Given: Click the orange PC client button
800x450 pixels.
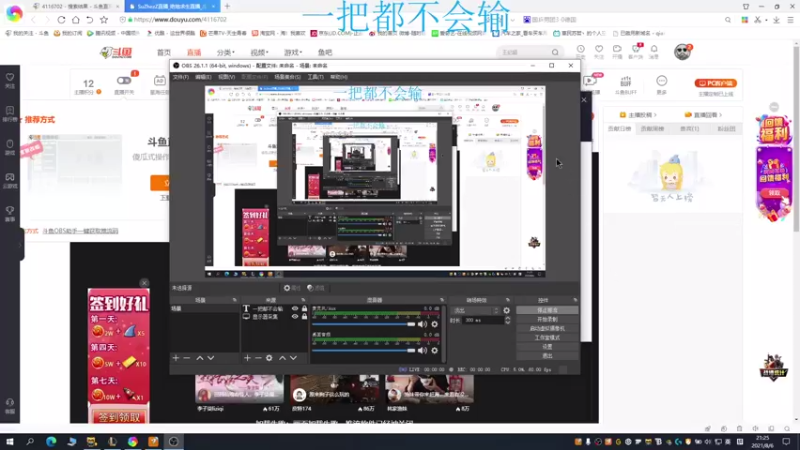Looking at the screenshot, I should click(715, 83).
